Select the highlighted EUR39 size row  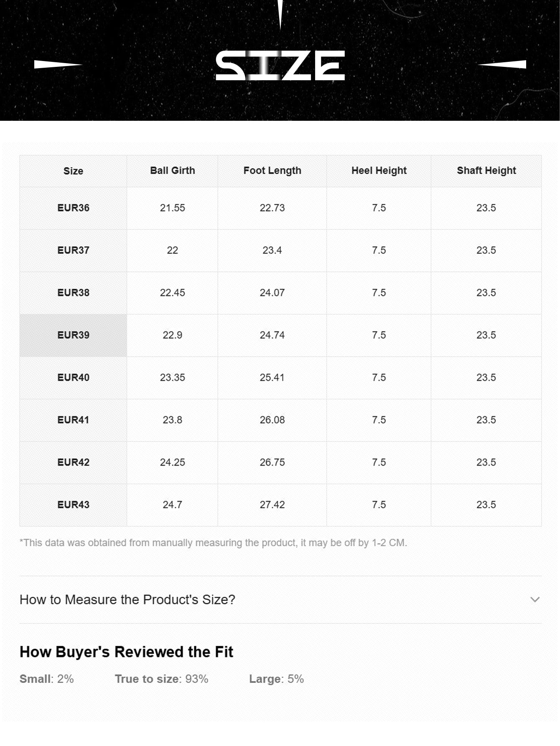click(73, 335)
